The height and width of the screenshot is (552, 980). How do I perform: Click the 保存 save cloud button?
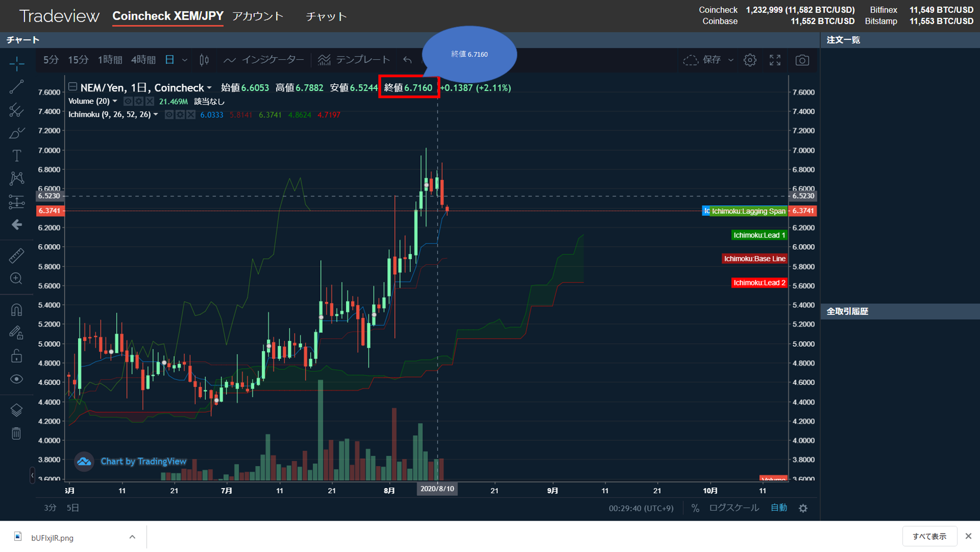pos(702,60)
